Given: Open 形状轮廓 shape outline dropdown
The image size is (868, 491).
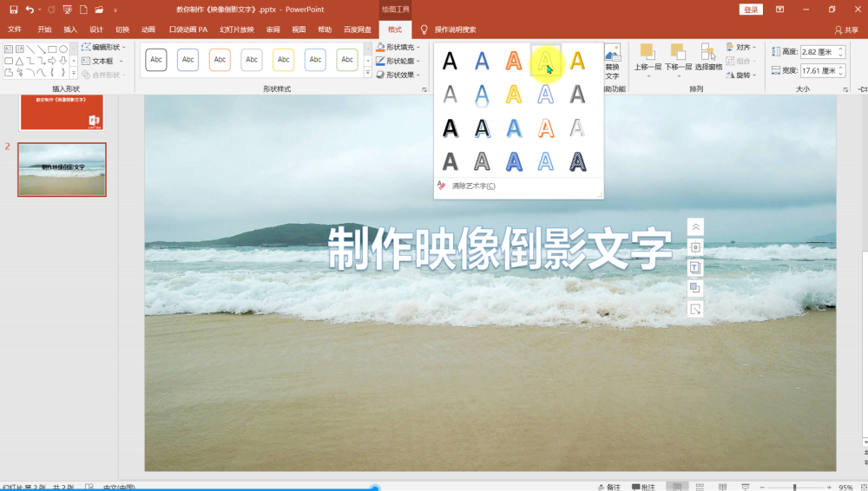Looking at the screenshot, I should 398,61.
